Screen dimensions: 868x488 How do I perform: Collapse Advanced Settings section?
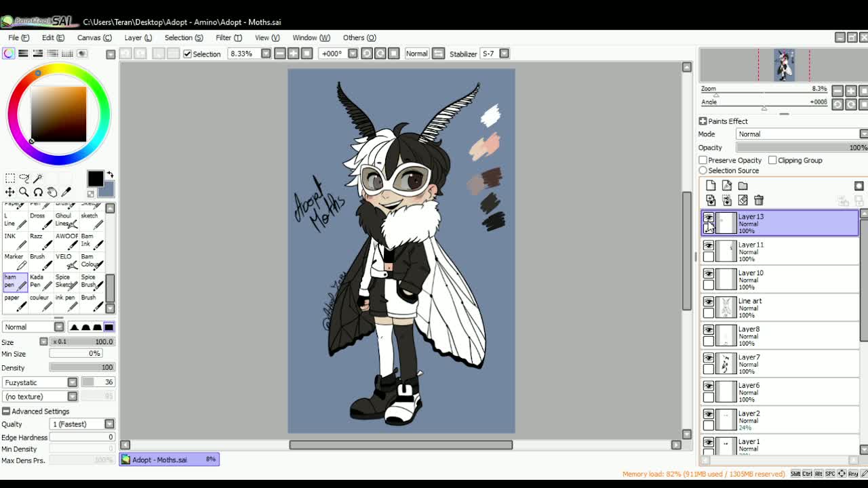point(6,411)
